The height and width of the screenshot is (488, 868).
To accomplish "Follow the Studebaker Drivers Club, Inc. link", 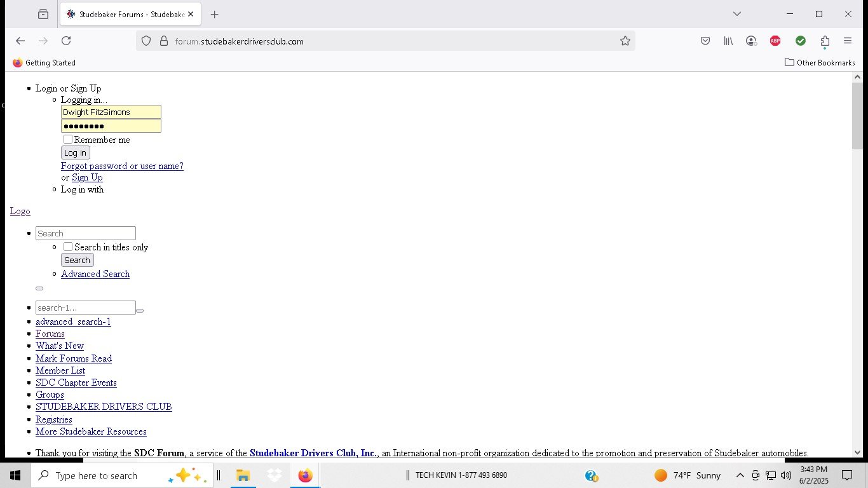I will coord(313,453).
